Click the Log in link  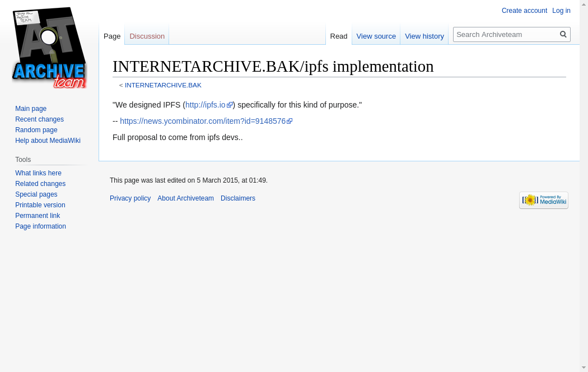[x=561, y=11]
